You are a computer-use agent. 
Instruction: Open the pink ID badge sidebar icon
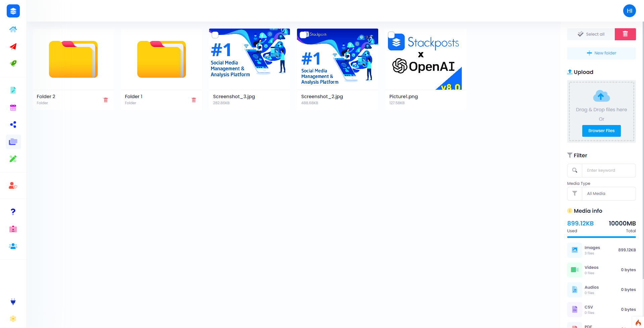tap(13, 229)
